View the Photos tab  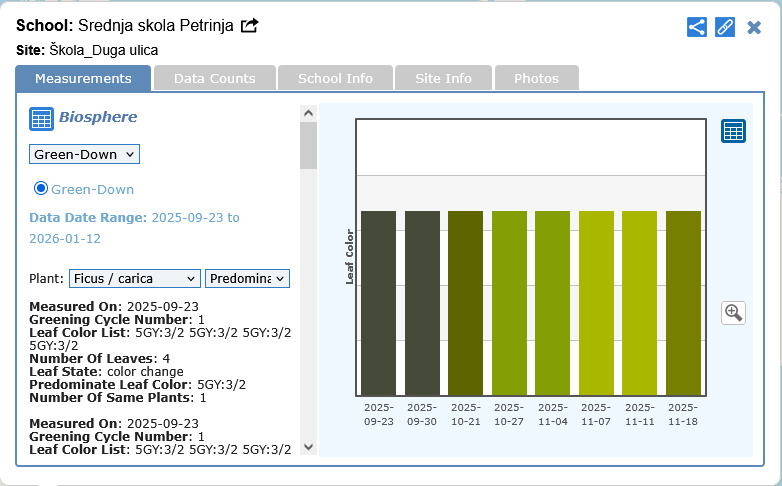[x=536, y=78]
